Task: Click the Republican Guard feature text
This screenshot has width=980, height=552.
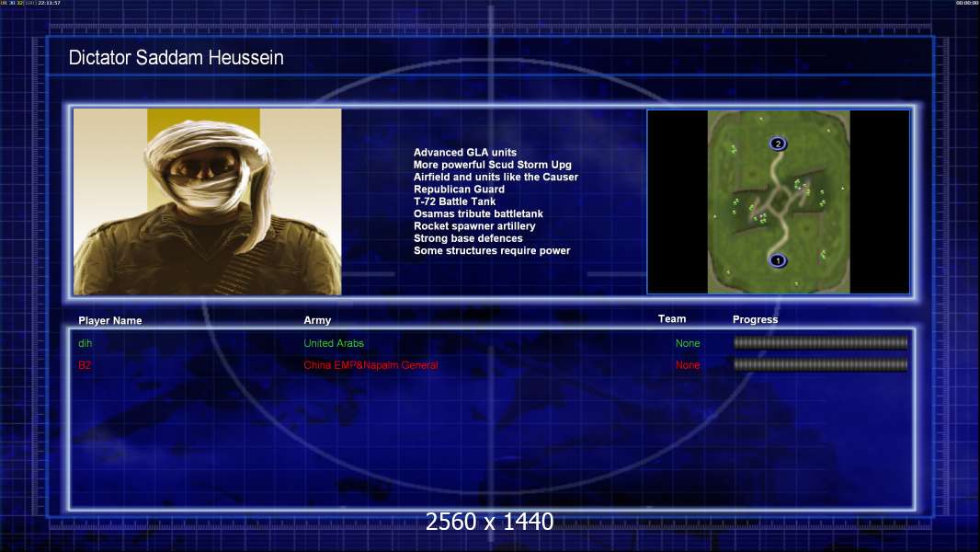Action: pos(459,190)
